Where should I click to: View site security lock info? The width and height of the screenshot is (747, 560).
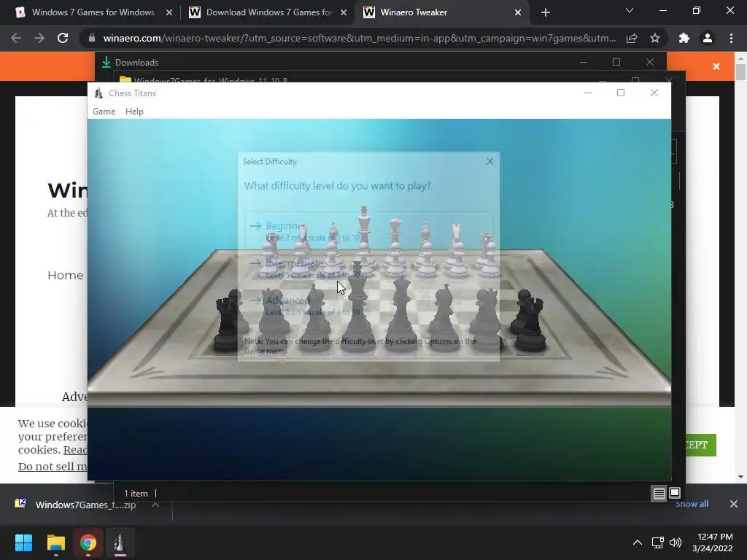[91, 38]
